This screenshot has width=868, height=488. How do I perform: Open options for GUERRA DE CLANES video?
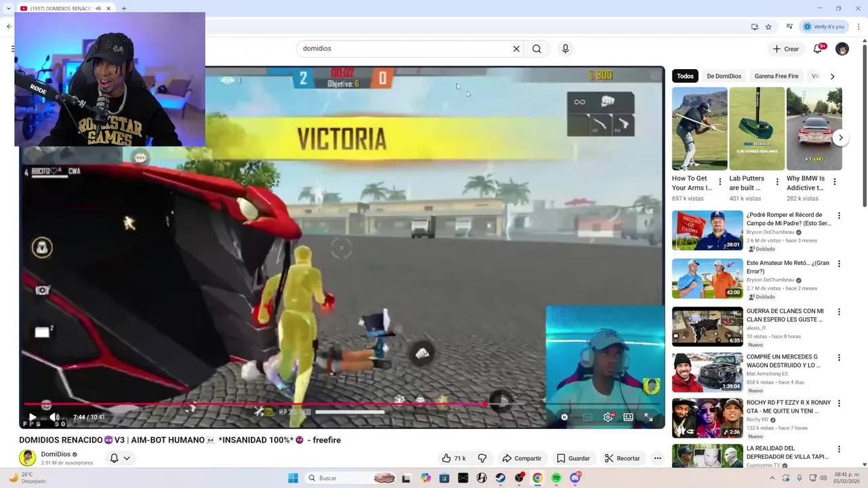tap(839, 312)
